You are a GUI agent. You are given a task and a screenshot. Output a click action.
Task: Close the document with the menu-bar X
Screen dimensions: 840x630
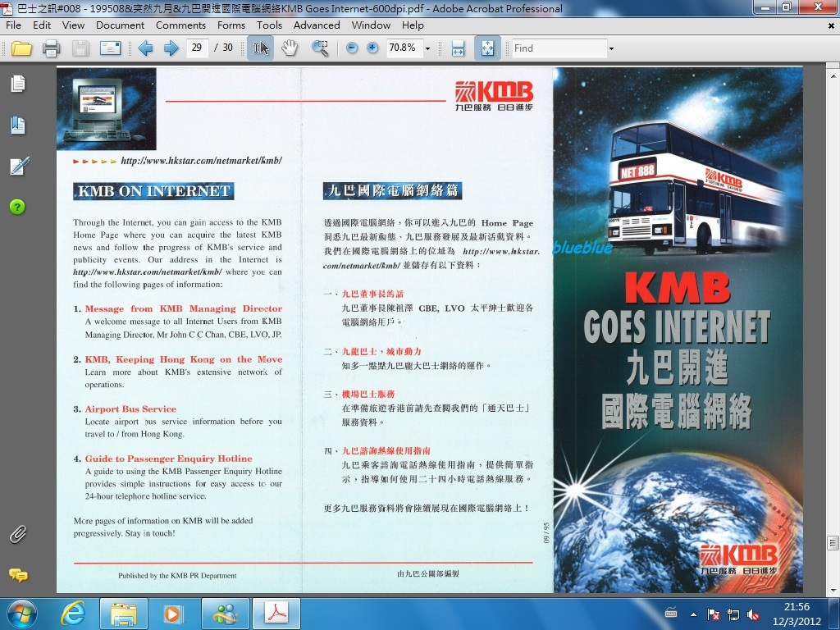coord(831,25)
